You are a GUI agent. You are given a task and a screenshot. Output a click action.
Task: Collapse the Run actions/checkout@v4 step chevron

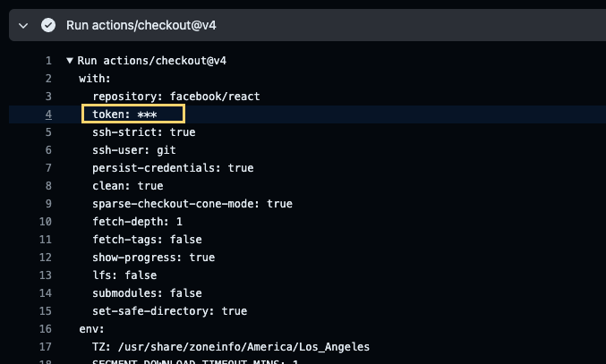23,26
